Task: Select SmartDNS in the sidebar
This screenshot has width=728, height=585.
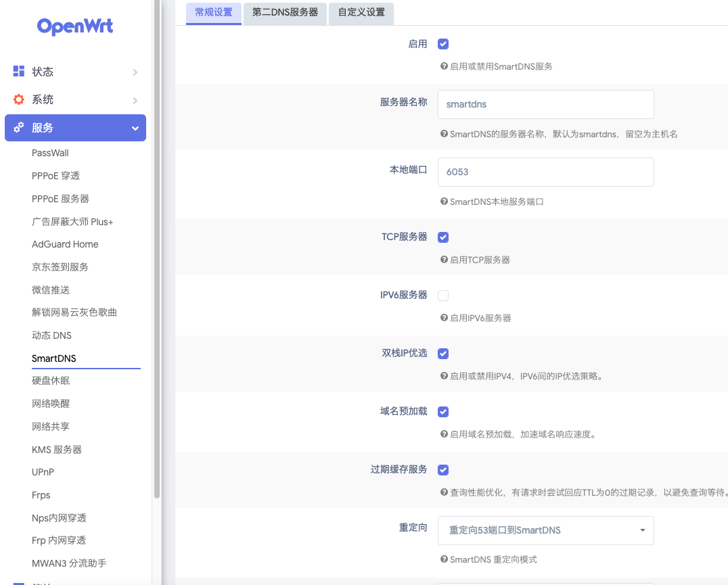Action: click(x=54, y=358)
